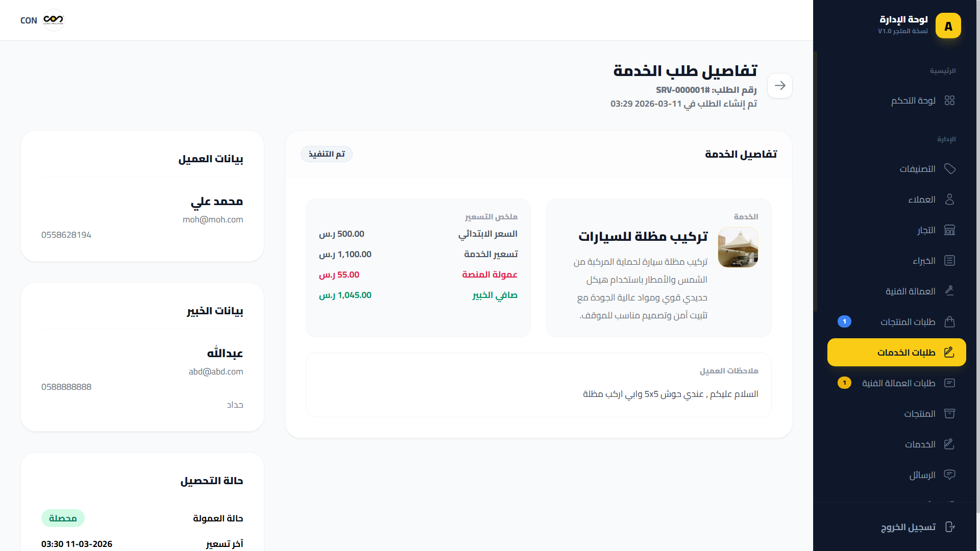Open the services menu item
980x551 pixels.
tap(920, 444)
